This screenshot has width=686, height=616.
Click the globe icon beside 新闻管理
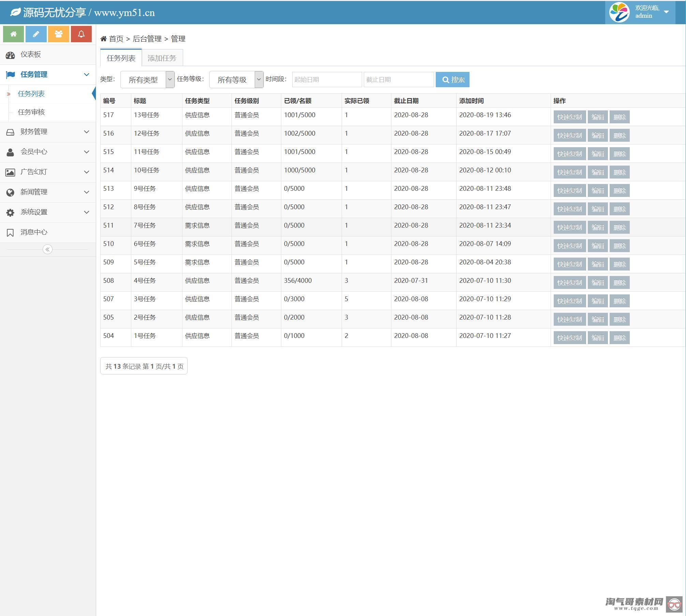(x=10, y=192)
